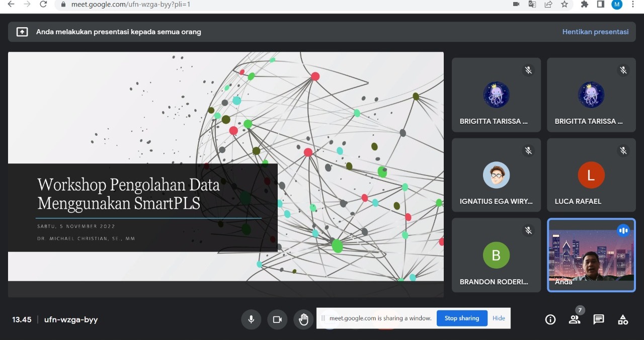Click muted mic icon on second BRIGITTA tile
644x340 pixels.
pyautogui.click(x=623, y=70)
